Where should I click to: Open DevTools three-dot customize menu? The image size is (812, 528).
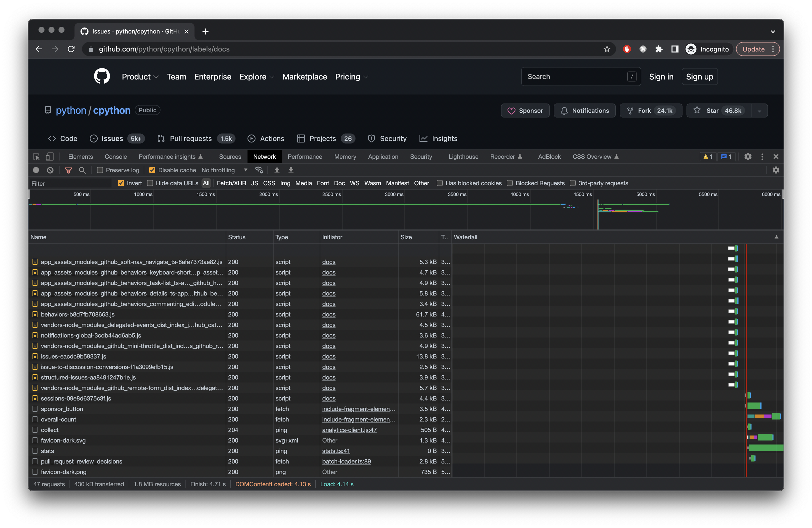click(x=762, y=156)
